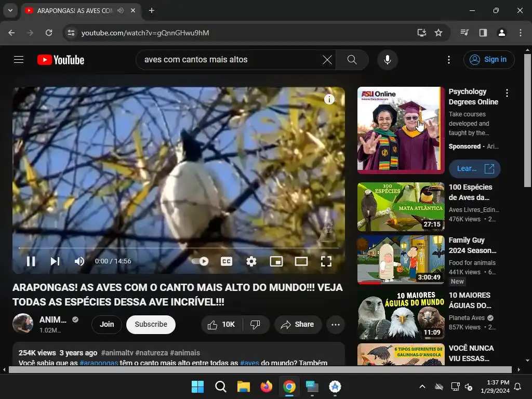
Task: Open the Windows Start menu
Action: point(197,387)
